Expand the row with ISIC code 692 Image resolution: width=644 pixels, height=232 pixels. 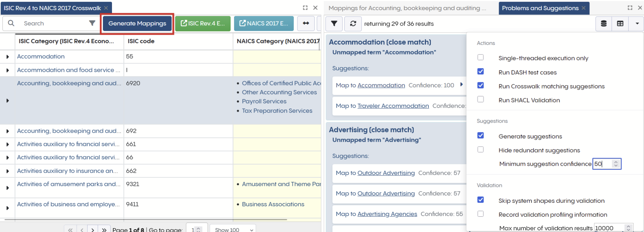(8, 131)
